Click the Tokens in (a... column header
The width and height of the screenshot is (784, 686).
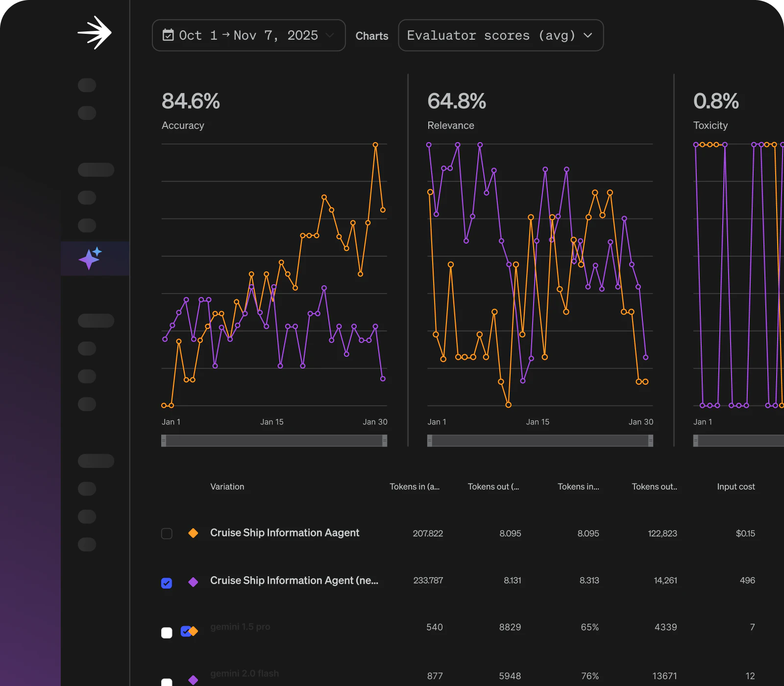(x=414, y=487)
